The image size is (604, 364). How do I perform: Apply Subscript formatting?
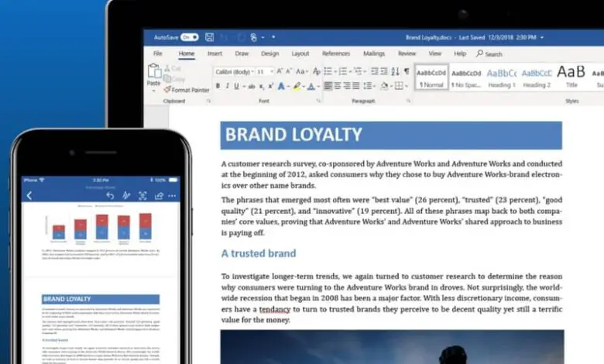[x=262, y=86]
